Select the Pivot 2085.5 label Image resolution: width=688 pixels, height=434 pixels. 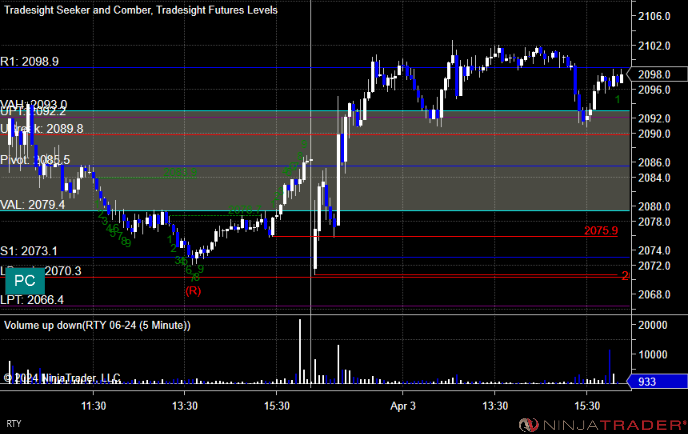point(35,160)
